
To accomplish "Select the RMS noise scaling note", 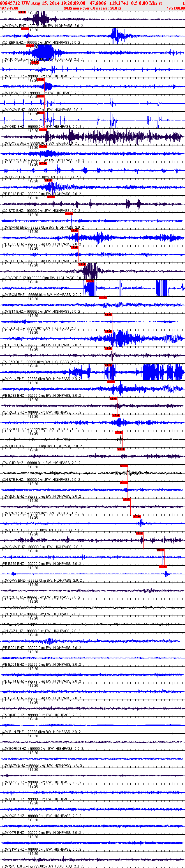I will 92,8.
